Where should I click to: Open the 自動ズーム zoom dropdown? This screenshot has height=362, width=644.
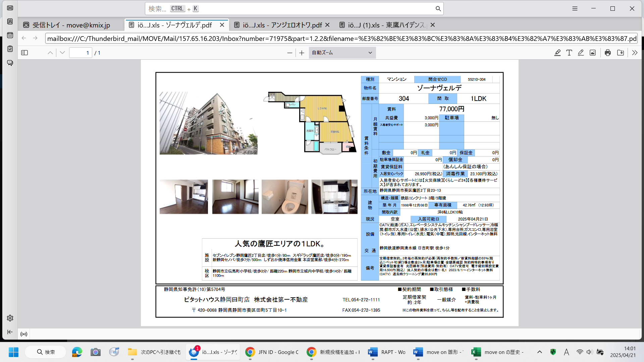tap(342, 53)
